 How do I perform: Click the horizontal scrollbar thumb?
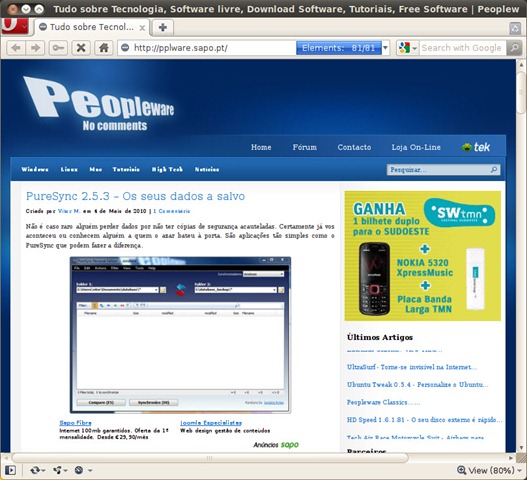click(210, 458)
